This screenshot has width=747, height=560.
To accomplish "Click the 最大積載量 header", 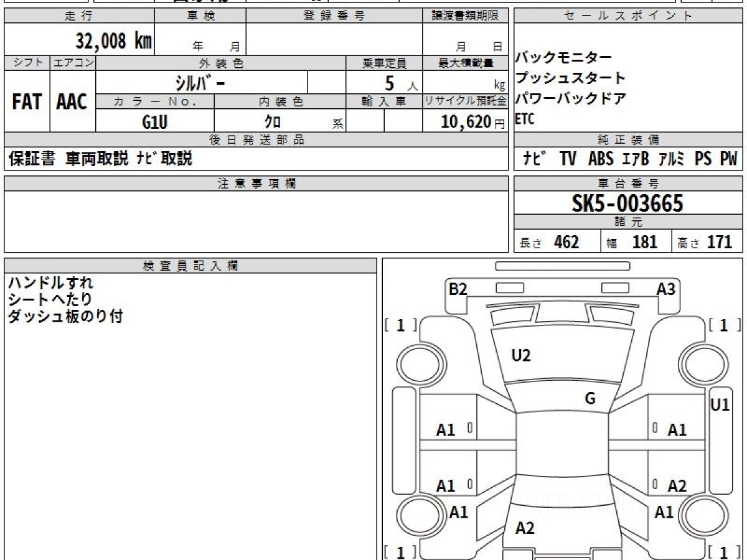I will [x=466, y=63].
